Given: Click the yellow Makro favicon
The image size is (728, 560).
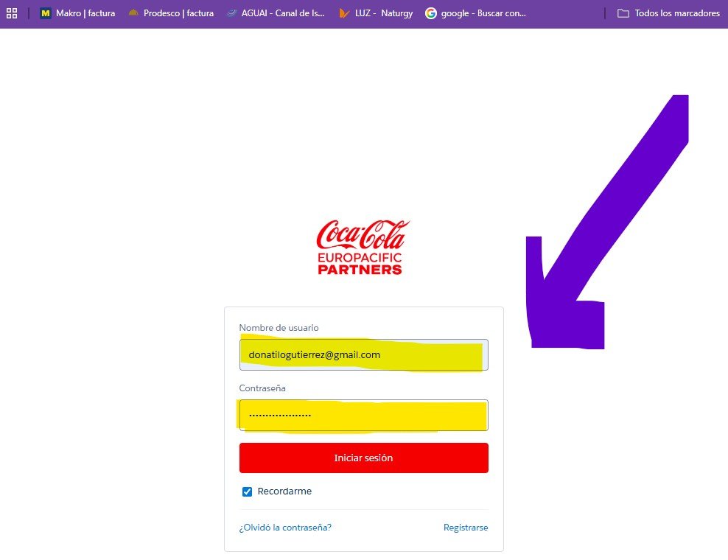Looking at the screenshot, I should click(46, 13).
